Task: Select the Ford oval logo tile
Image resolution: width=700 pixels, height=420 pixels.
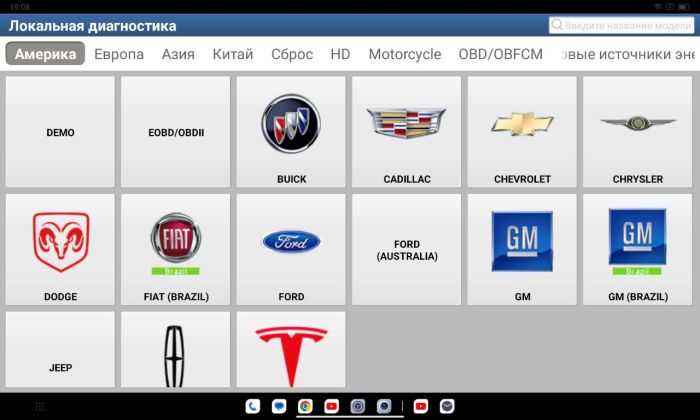Action: point(291,250)
